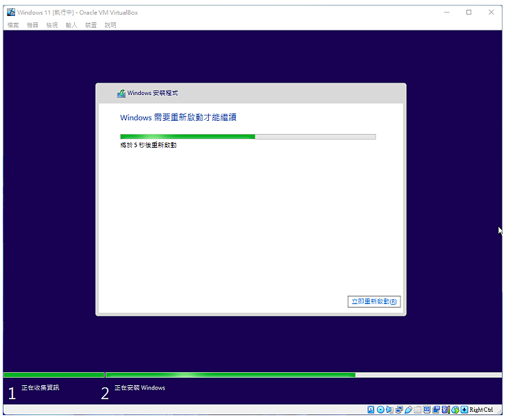
Task: Click the recording status icon
Action: coord(436,410)
